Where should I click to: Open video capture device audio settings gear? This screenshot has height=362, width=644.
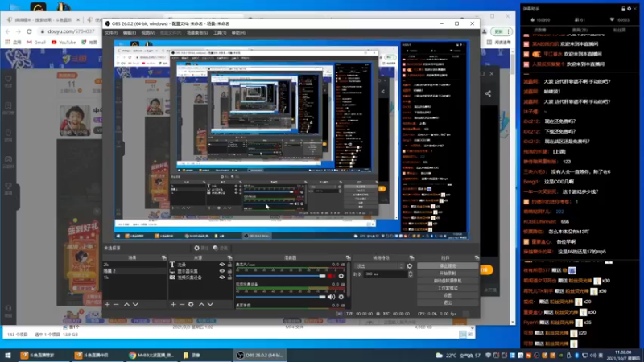tap(341, 297)
